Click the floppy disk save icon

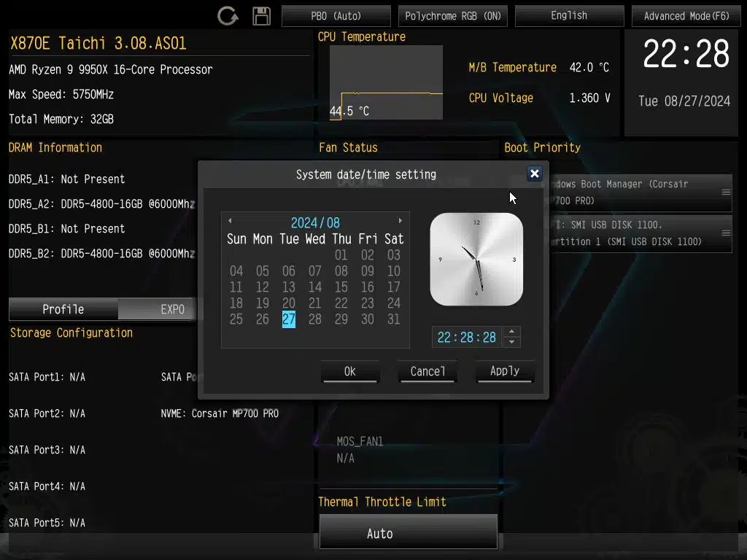[x=261, y=16]
